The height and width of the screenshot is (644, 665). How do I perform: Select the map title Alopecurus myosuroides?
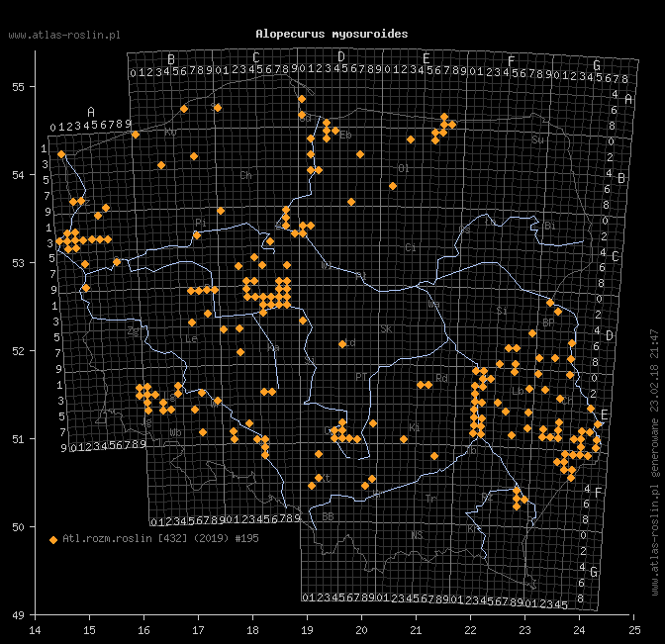[332, 34]
